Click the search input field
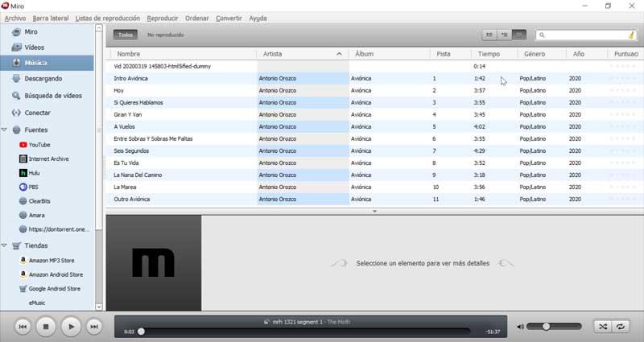Screen dimensions: 644x342 point(585,35)
